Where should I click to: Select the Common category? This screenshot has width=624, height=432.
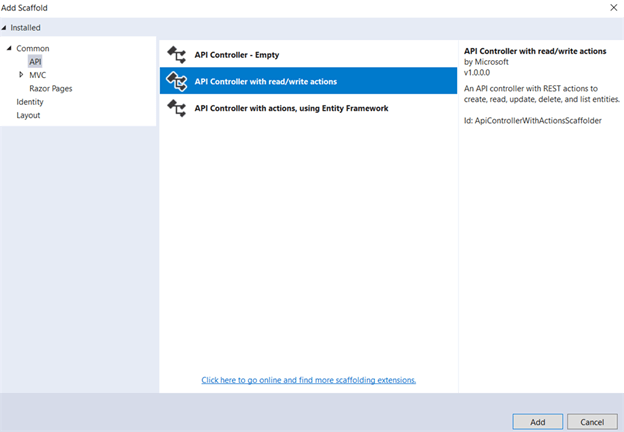pos(33,49)
